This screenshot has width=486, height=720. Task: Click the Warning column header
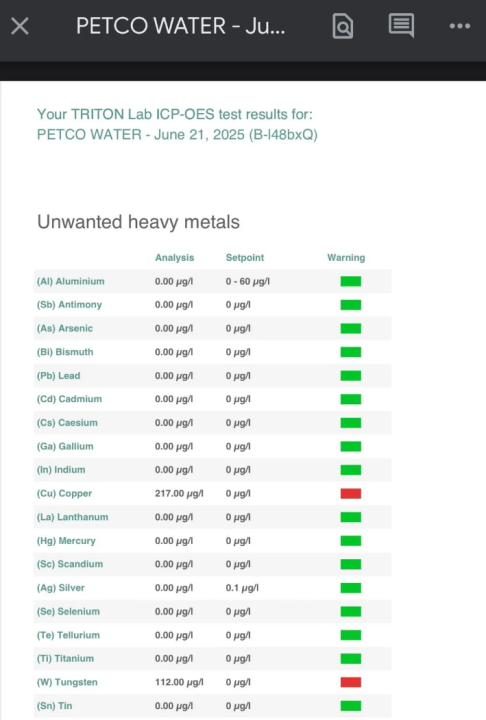[x=346, y=258]
